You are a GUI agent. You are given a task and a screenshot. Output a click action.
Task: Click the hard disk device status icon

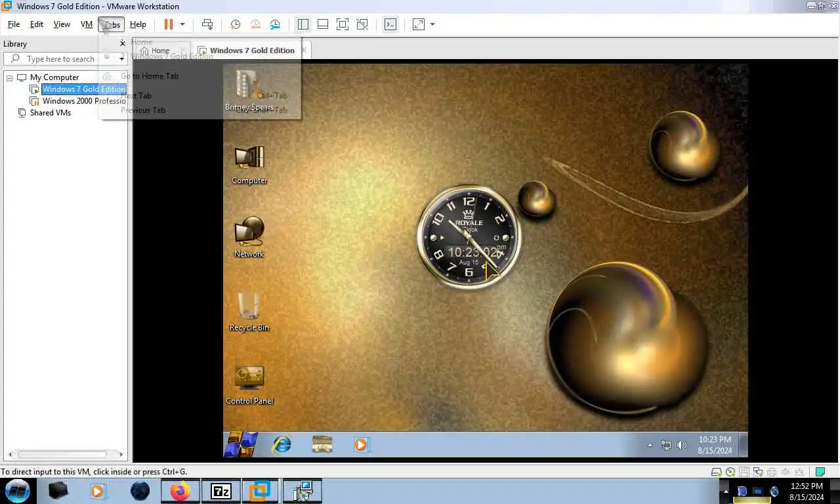(x=717, y=472)
